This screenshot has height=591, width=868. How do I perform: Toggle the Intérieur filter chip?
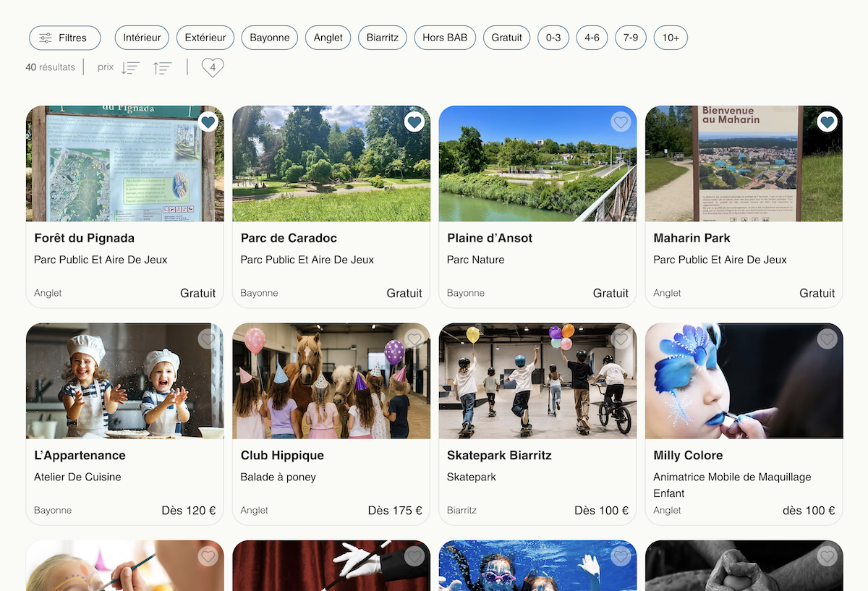[x=142, y=38]
